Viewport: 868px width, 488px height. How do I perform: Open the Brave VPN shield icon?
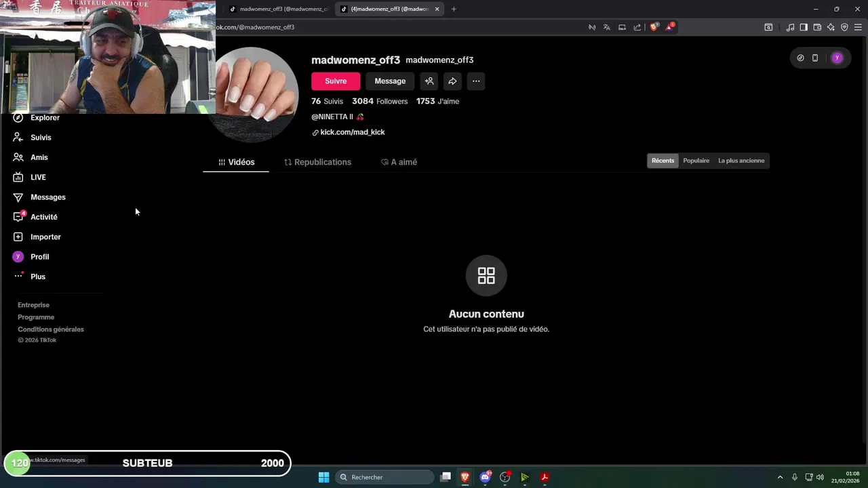tap(844, 27)
